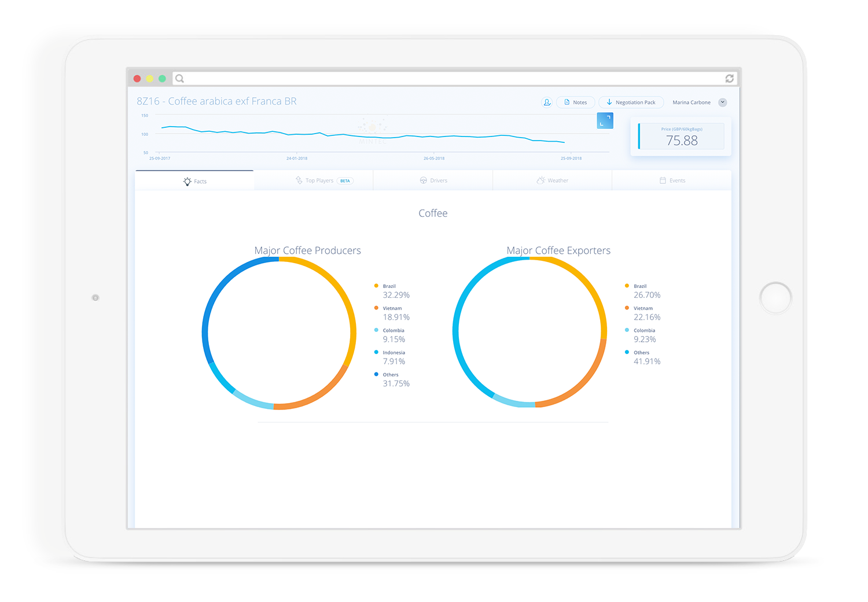Open Notes for this commodity
The image size is (868, 602).
pos(576,102)
